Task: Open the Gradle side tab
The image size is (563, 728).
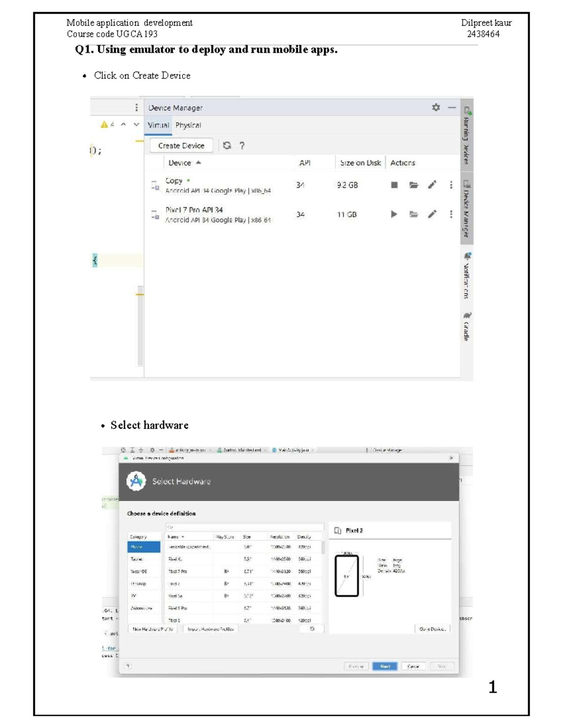Action: point(467,327)
